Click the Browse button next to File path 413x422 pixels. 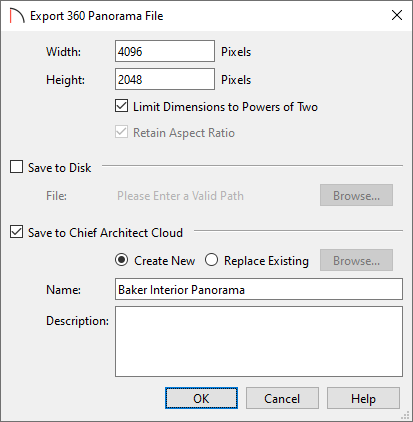coord(356,195)
